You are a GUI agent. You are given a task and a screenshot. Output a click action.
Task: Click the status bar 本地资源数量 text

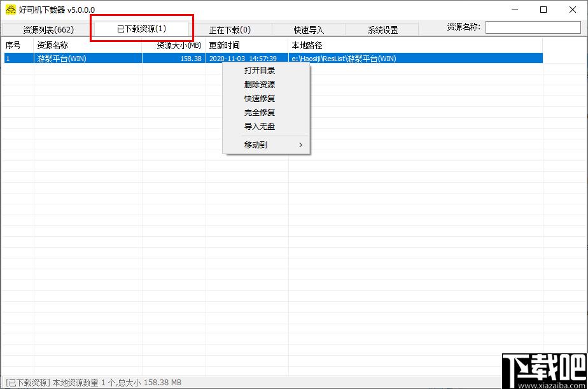click(x=94, y=382)
